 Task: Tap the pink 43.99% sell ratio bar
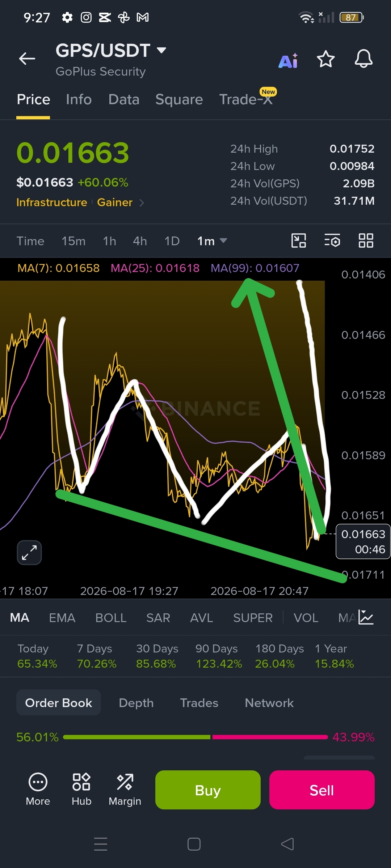[270, 737]
